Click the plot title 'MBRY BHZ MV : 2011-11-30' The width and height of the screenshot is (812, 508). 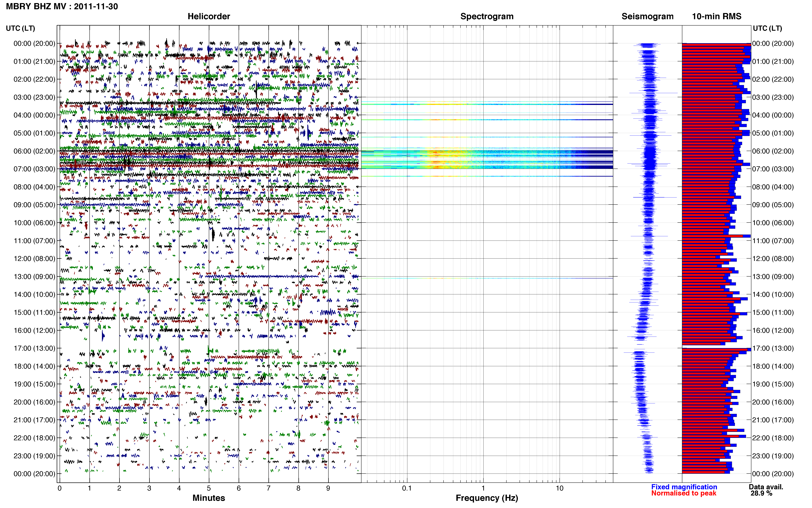pyautogui.click(x=62, y=6)
